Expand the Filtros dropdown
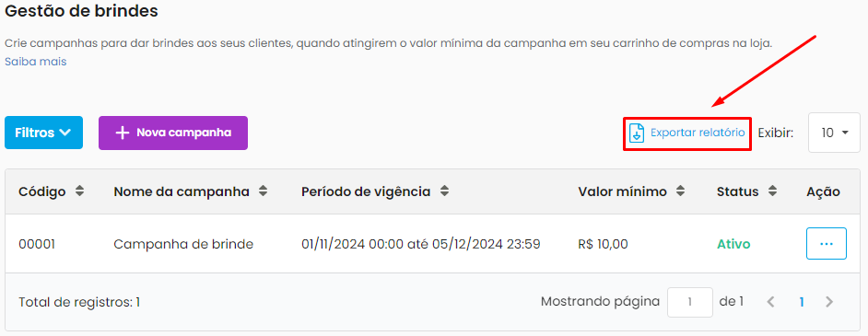The image size is (868, 336). (x=43, y=133)
